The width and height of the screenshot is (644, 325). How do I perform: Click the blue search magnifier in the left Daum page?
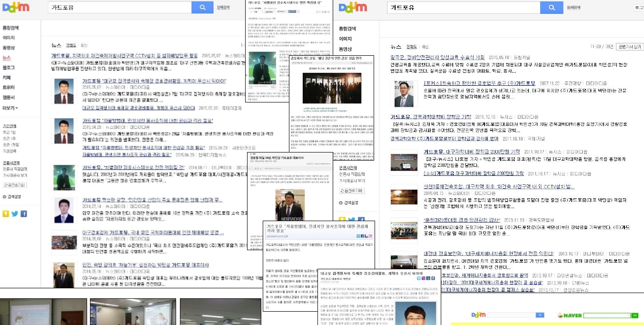click(202, 7)
